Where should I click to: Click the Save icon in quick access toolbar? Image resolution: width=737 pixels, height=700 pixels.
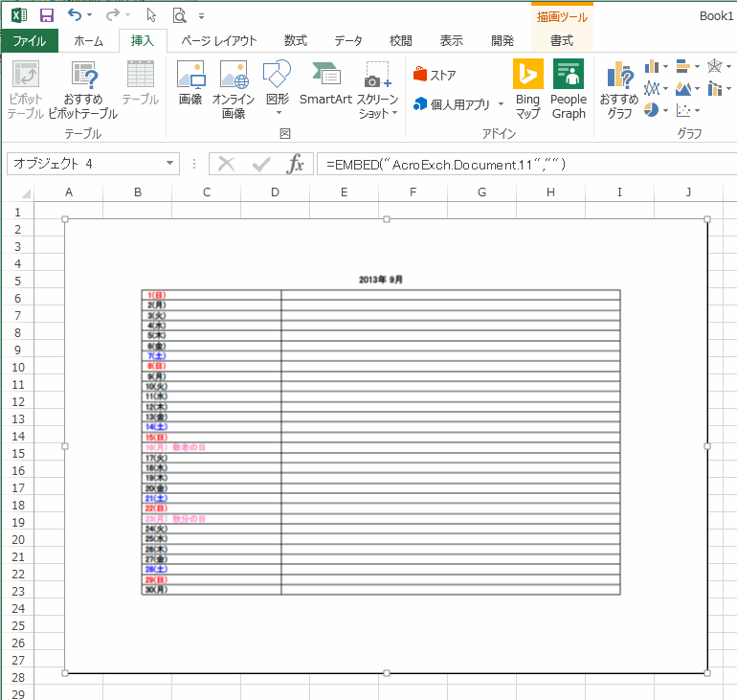pos(47,15)
